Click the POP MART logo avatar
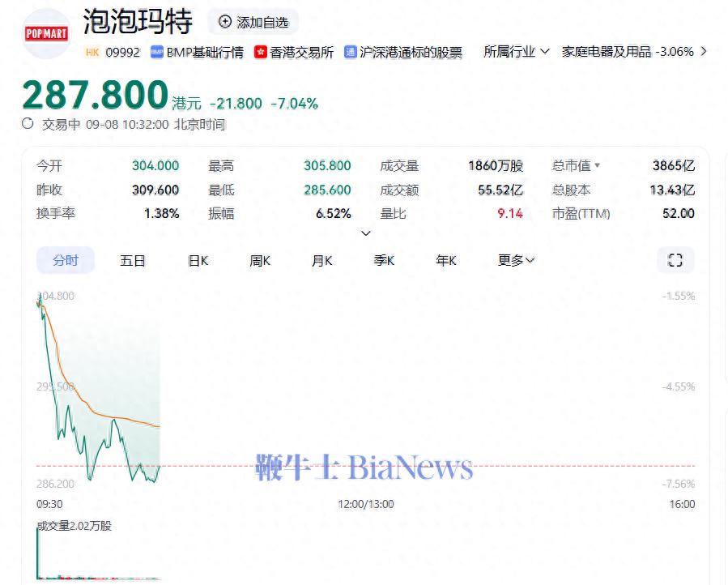 tap(46, 34)
